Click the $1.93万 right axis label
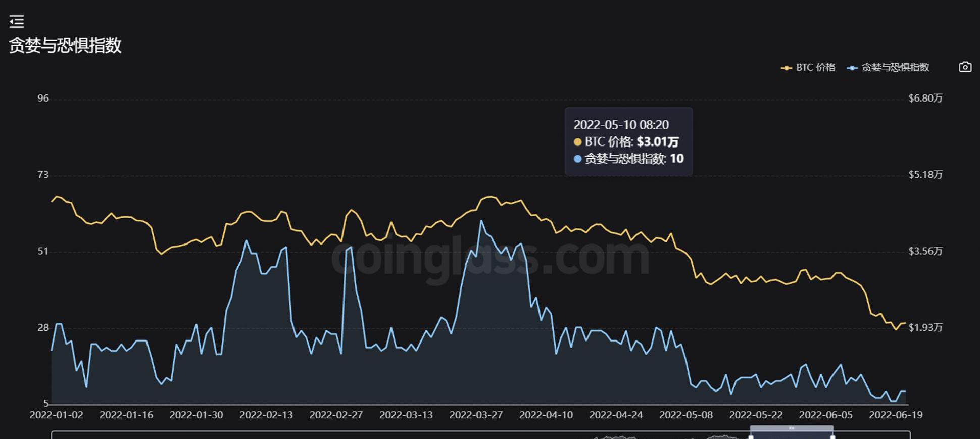Viewport: 980px width, 439px height. 925,327
